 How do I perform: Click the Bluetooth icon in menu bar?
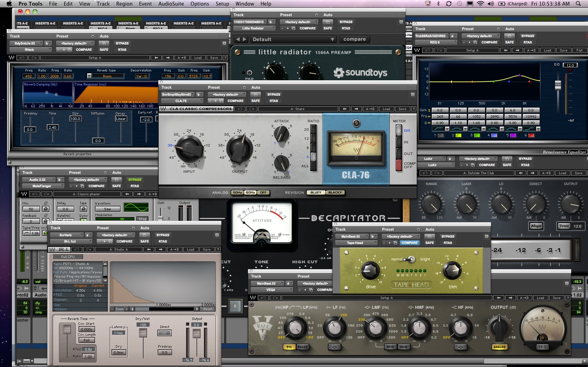(438, 4)
